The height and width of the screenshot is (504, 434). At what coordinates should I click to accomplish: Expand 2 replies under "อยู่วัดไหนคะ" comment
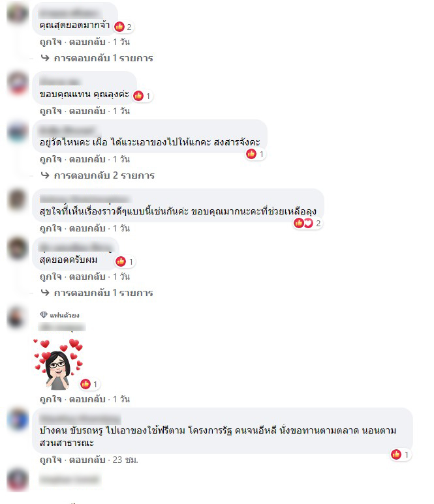[x=98, y=175]
